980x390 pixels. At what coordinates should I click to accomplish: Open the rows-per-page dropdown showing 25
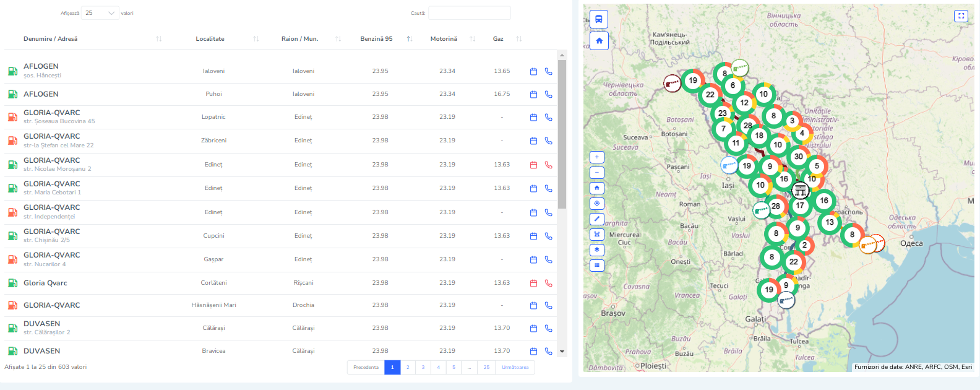100,13
